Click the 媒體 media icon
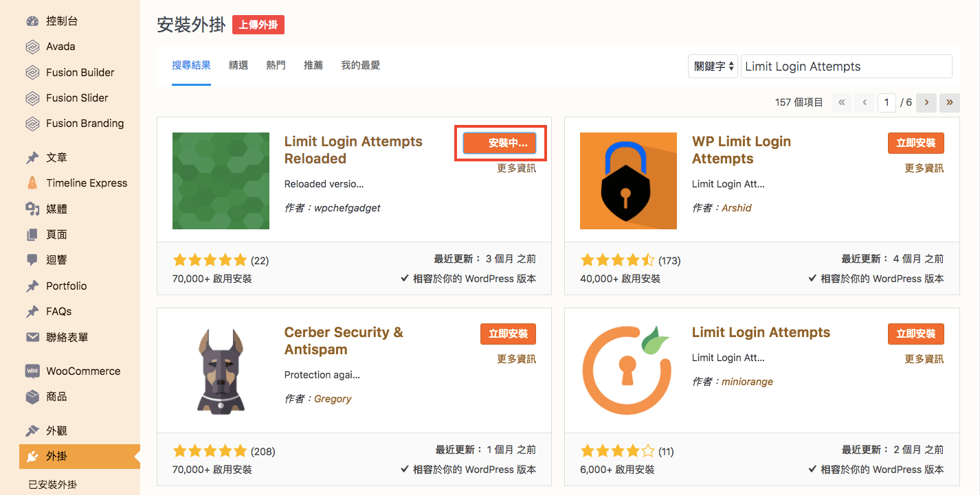Viewport: 980px width, 495px height. click(x=32, y=209)
